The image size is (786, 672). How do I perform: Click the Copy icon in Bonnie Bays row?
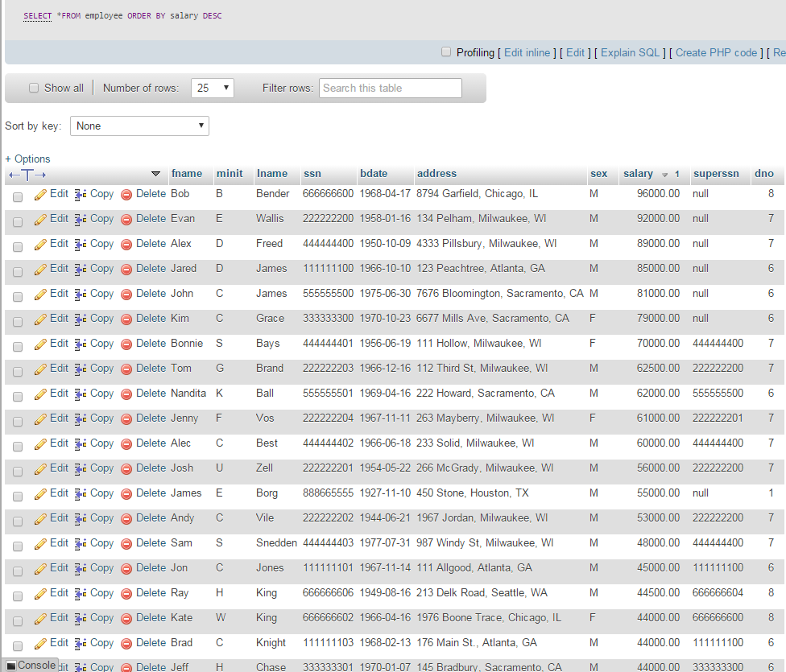81,344
